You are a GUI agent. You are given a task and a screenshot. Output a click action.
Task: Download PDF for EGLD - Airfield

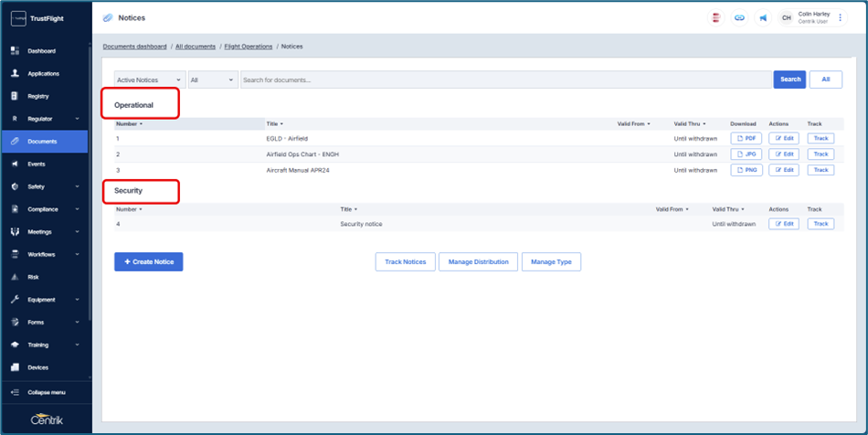746,139
